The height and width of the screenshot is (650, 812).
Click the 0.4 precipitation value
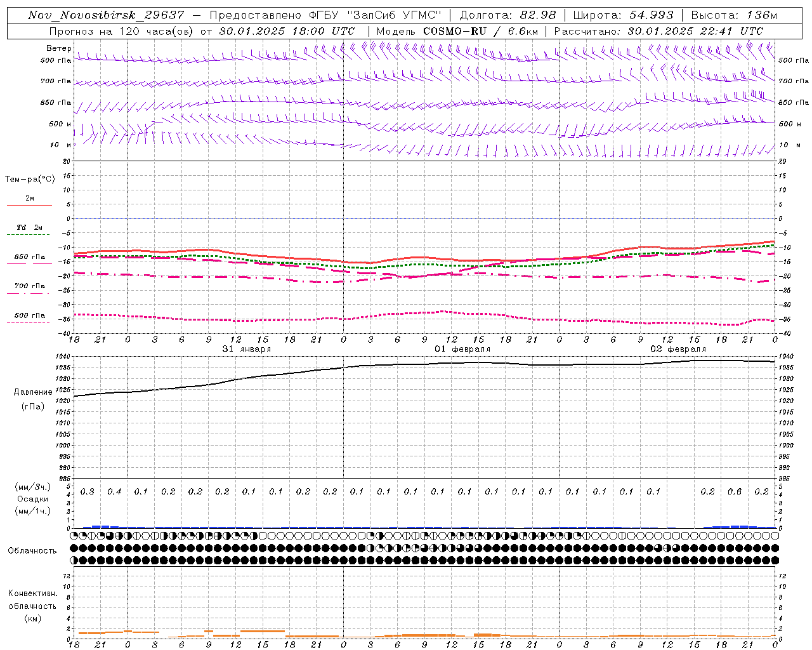click(115, 492)
